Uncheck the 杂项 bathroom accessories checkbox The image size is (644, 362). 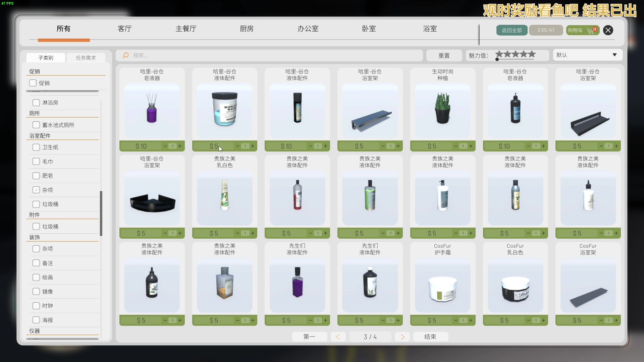(36, 190)
